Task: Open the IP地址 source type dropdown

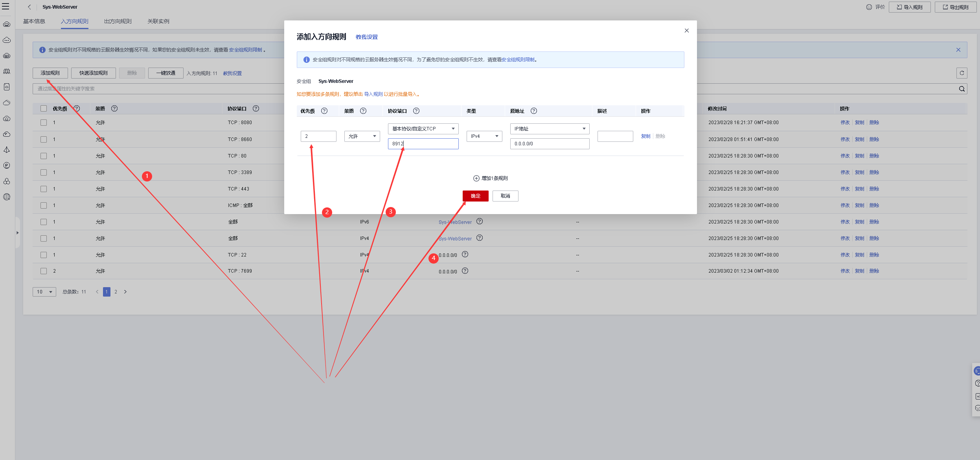Action: (549, 129)
